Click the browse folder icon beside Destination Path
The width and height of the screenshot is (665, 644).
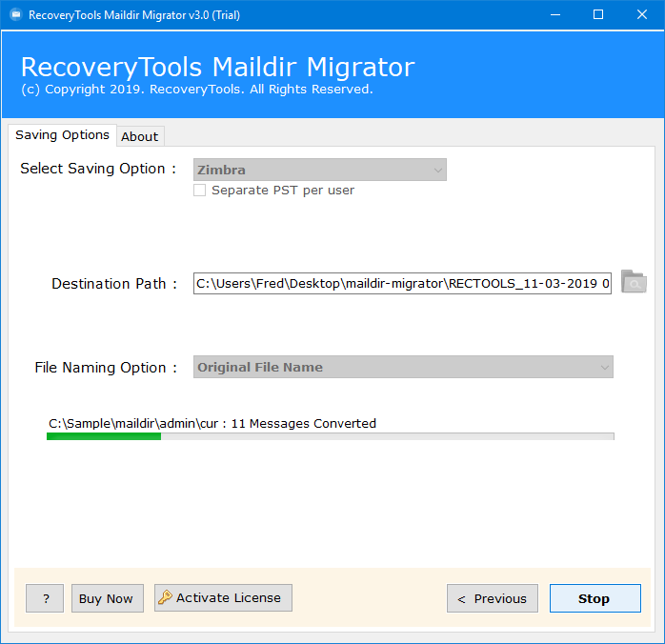[634, 282]
